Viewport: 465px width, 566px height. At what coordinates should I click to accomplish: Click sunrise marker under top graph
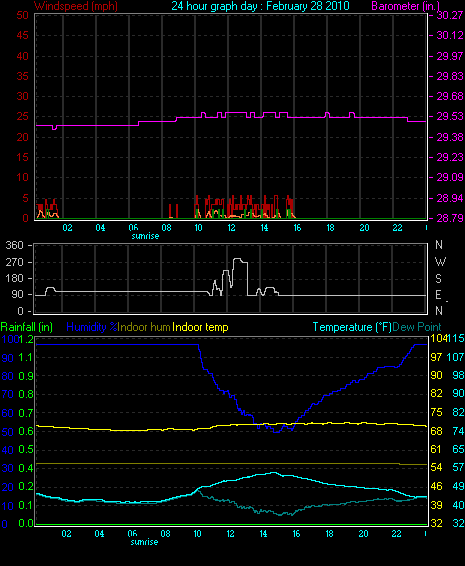tap(145, 236)
